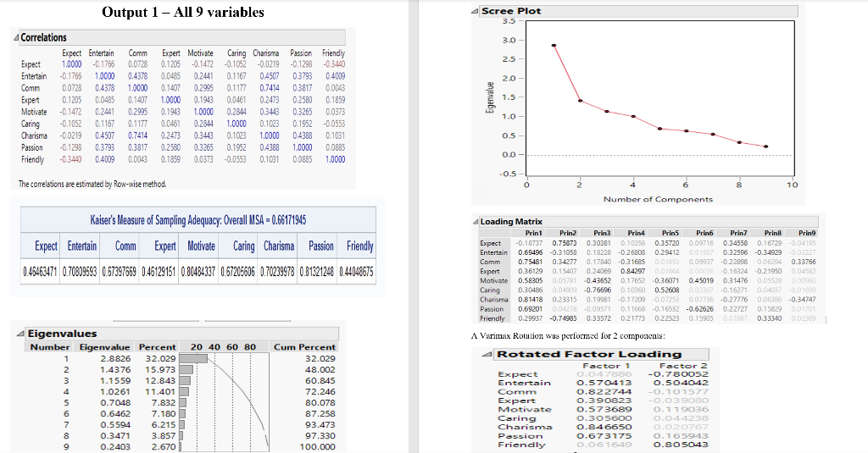Click the 'Number of Components' axis label
Screen dimensions: 868x453
click(658, 200)
